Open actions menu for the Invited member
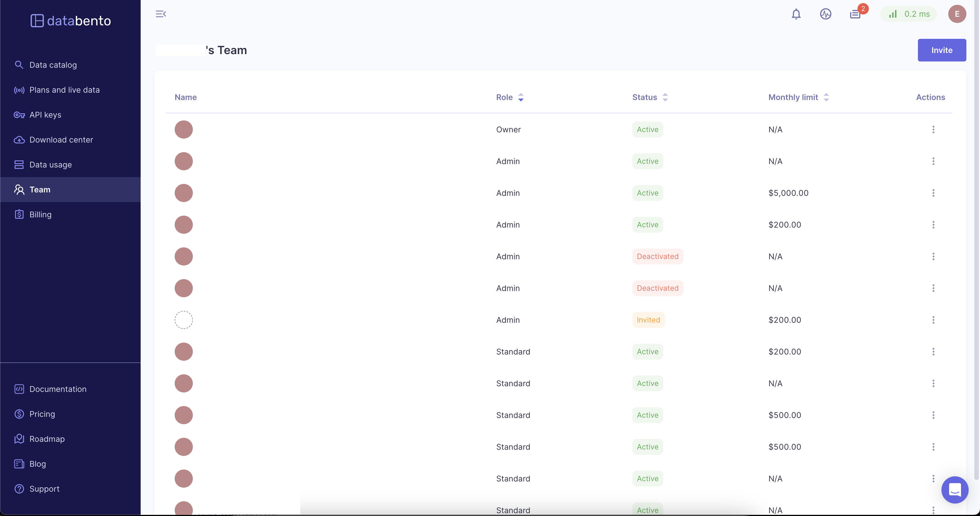Viewport: 980px width, 516px height. click(933, 320)
